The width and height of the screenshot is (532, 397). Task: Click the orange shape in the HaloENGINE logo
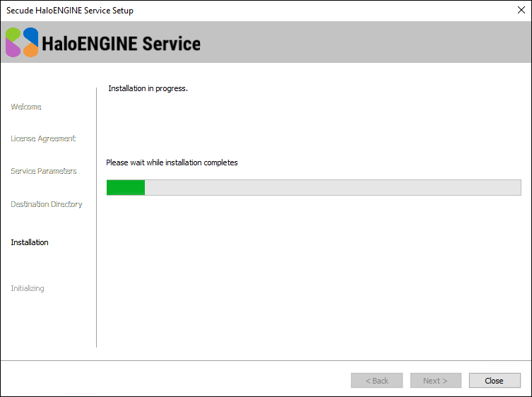click(x=30, y=50)
